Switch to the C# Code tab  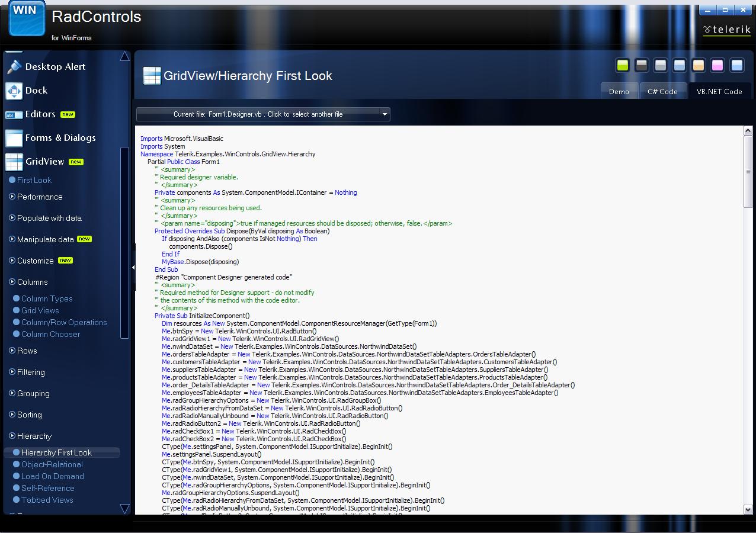point(662,91)
